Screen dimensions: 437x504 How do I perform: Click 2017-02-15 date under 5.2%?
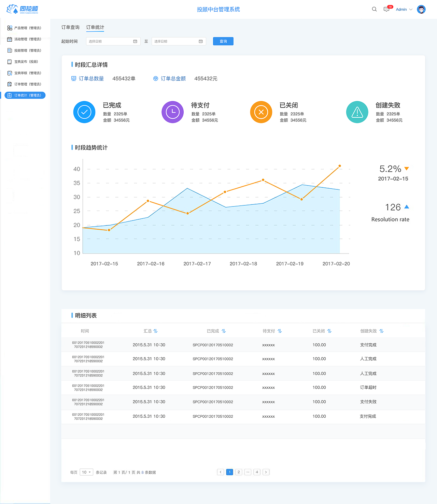[x=393, y=179]
